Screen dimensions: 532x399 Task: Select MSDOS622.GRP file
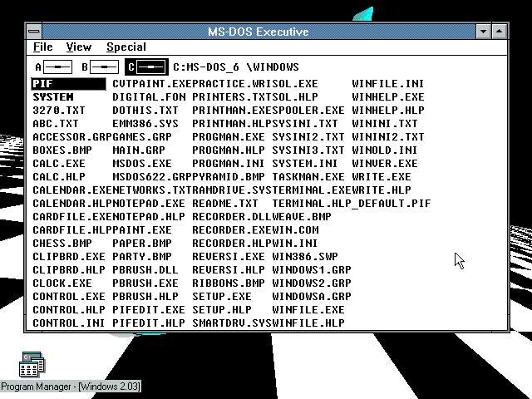point(152,177)
